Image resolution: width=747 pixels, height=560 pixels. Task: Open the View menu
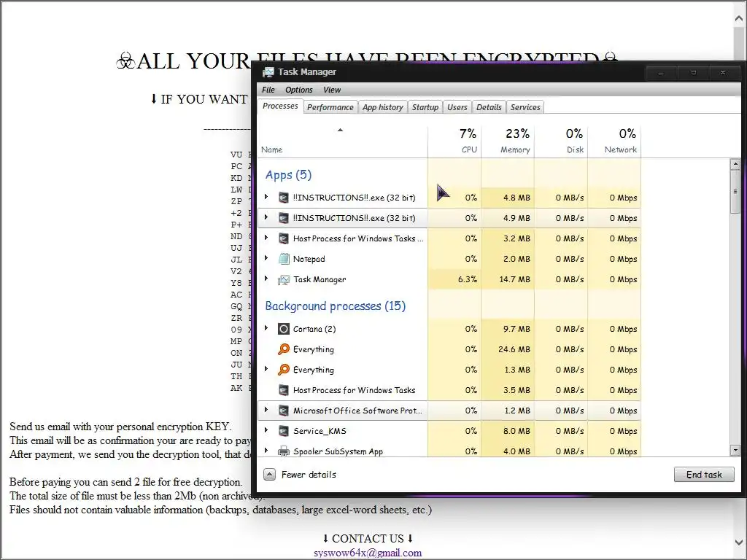click(332, 90)
